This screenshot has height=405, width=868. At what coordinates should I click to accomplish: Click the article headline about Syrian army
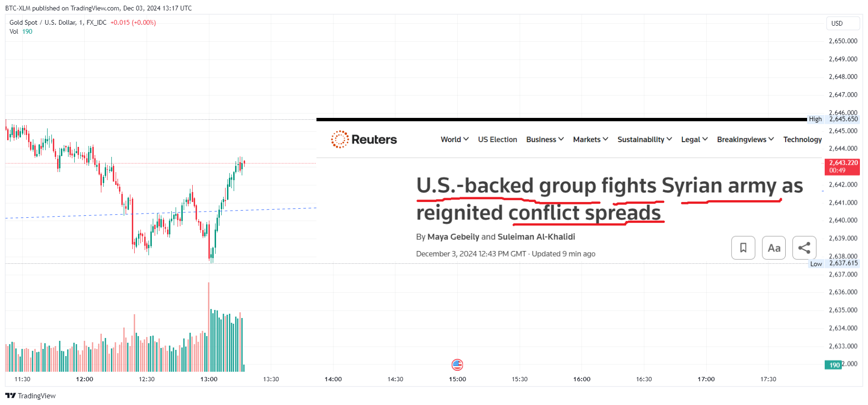pos(610,199)
